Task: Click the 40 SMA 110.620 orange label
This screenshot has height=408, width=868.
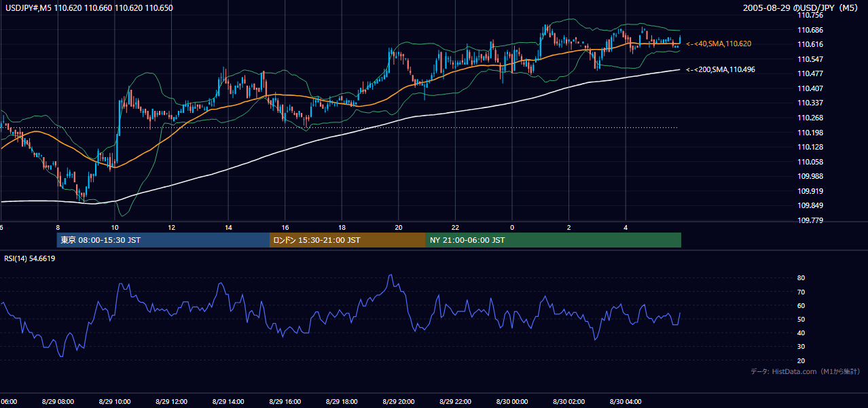Action: pos(719,44)
